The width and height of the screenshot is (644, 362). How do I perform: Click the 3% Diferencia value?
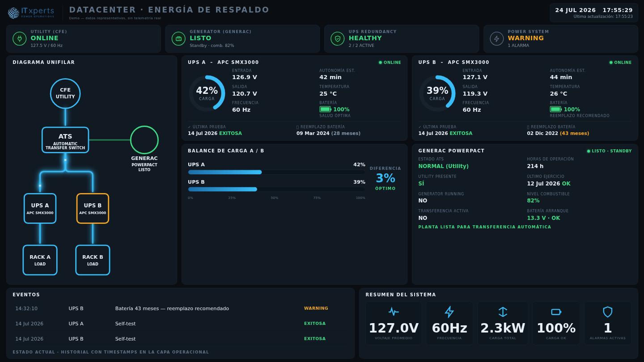point(386,178)
